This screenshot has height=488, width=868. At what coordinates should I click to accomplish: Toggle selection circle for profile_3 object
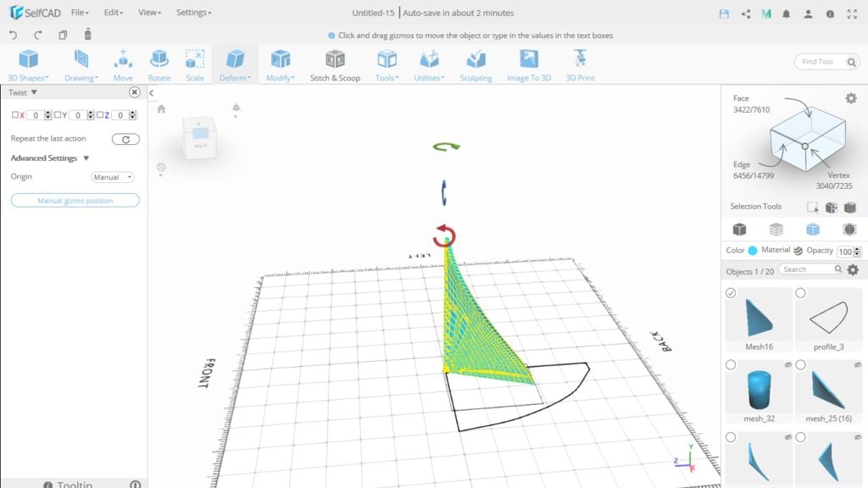[x=801, y=293]
